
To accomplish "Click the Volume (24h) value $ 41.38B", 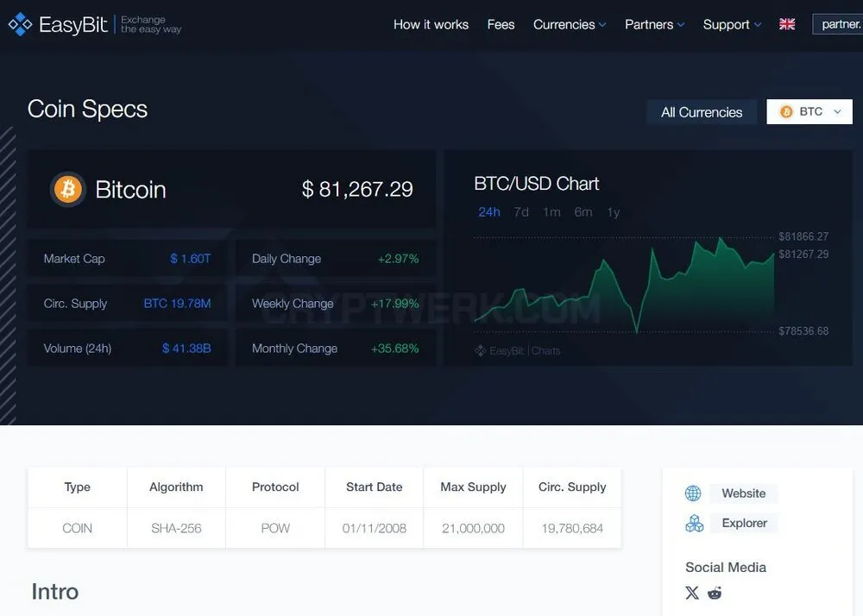I will [186, 349].
